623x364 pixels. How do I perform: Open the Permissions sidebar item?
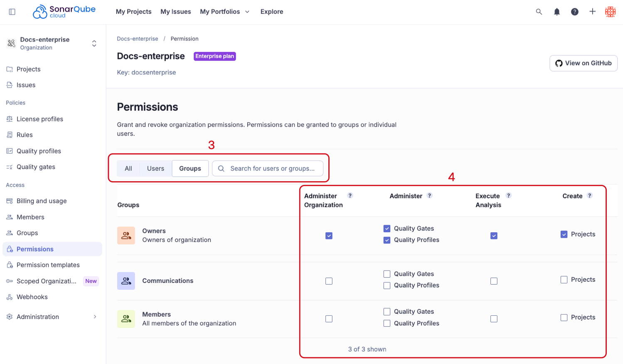52,249
